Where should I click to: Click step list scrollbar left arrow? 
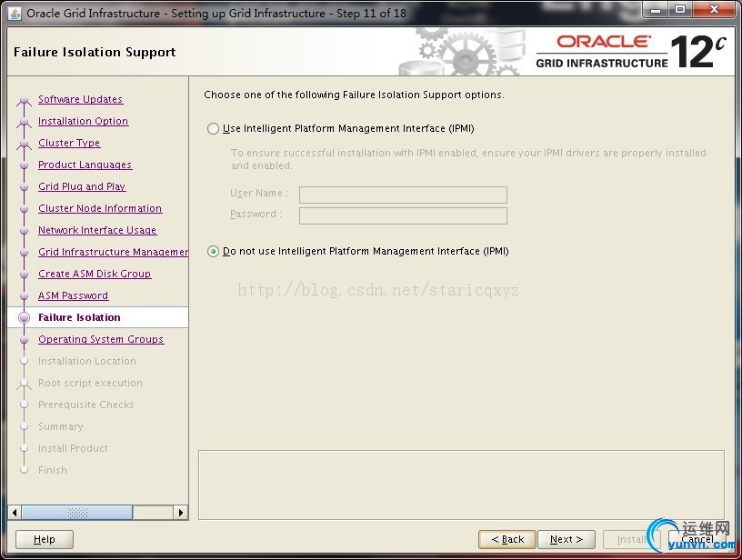(15, 512)
